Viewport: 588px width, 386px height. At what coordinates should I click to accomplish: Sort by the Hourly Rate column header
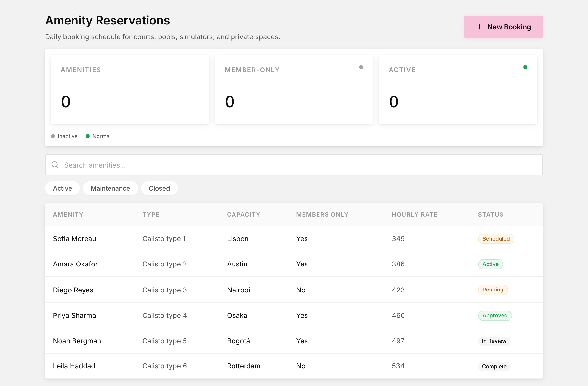(x=415, y=215)
